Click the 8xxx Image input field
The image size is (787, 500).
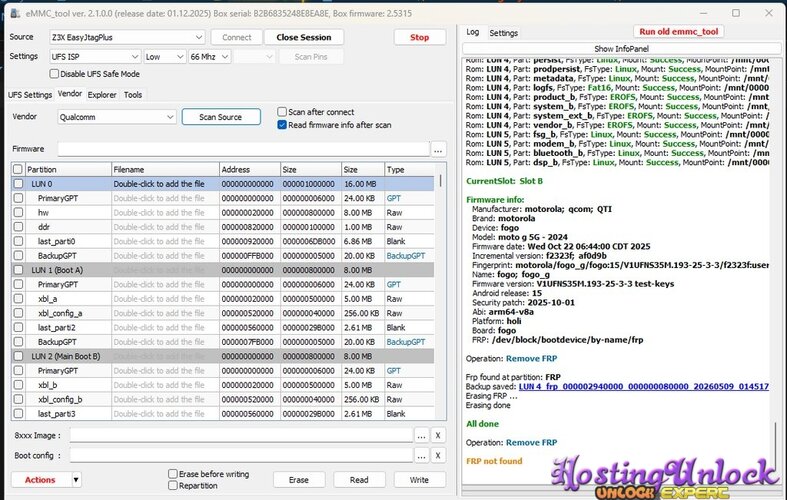point(241,436)
